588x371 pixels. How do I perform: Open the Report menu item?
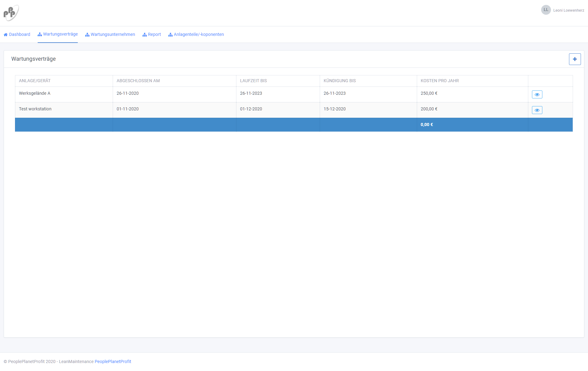click(x=154, y=34)
